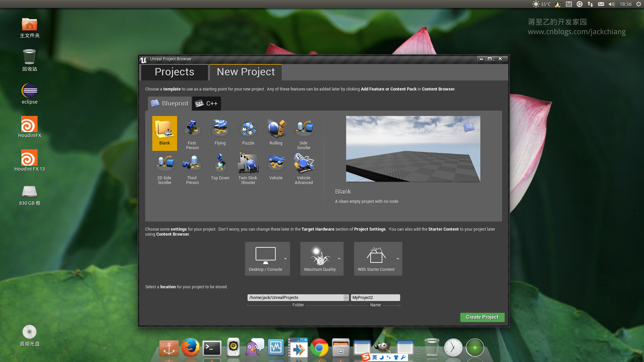Open the Maximum Quality dropdown arrow
The image size is (644, 362).
click(x=339, y=259)
